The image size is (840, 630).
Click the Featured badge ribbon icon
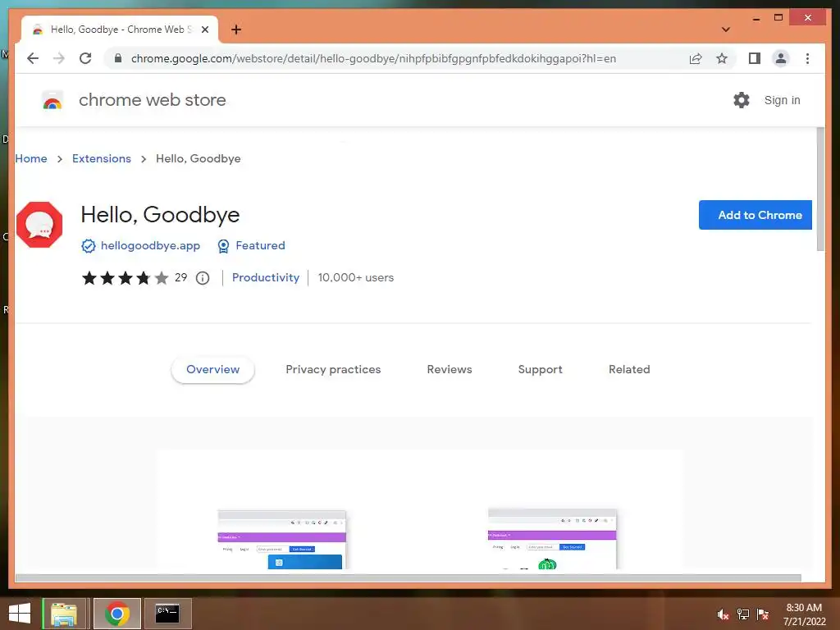[x=223, y=246]
